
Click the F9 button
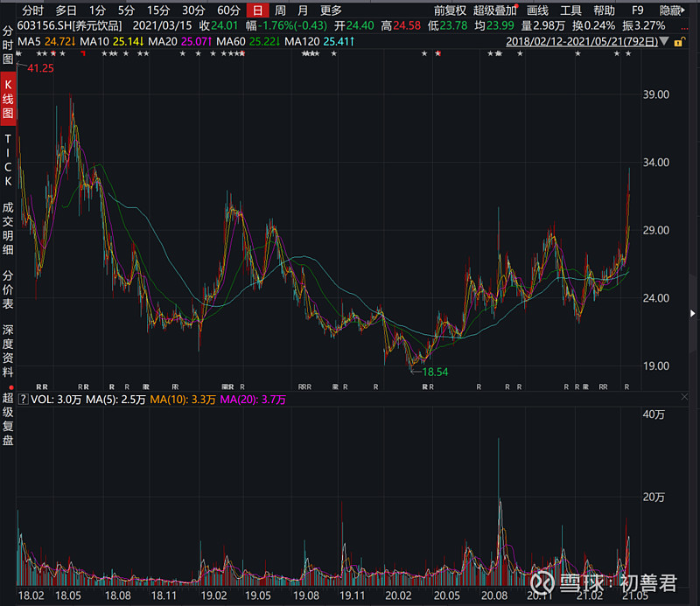[638, 10]
